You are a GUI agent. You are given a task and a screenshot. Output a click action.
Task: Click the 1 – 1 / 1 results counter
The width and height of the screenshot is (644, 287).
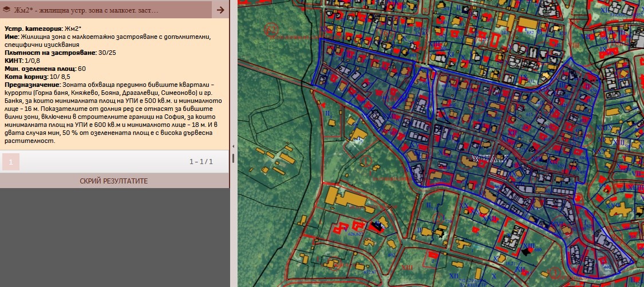point(201,162)
